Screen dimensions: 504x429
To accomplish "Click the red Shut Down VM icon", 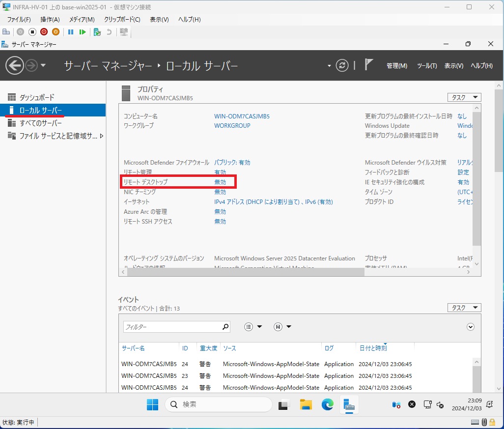I will [x=44, y=32].
